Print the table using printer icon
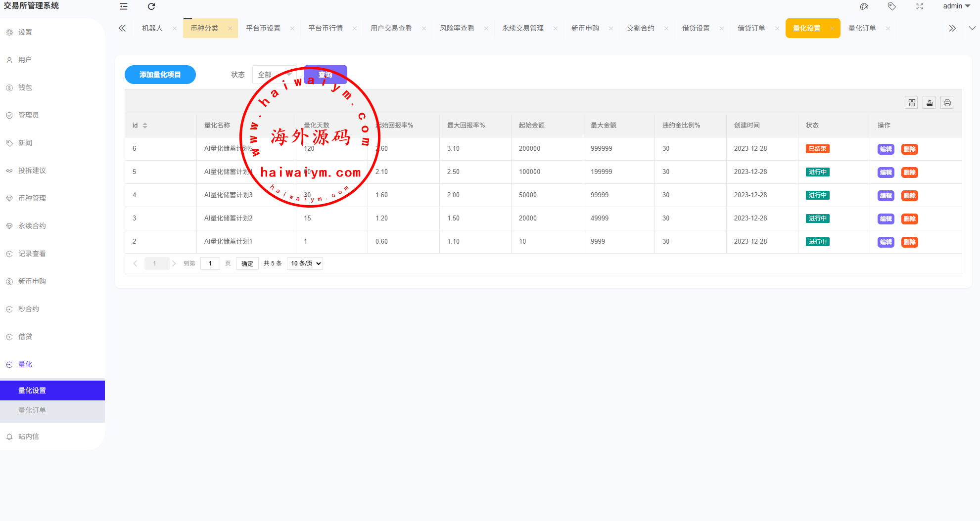 click(947, 103)
